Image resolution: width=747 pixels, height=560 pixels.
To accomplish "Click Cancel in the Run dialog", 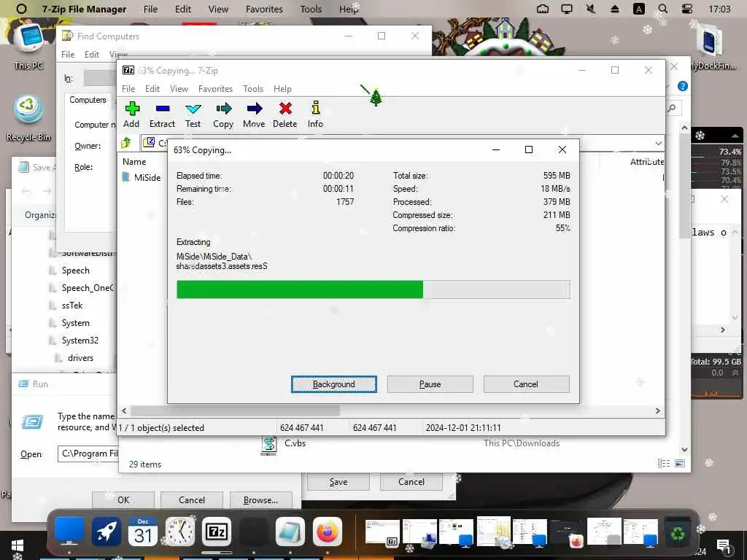I will tap(192, 500).
